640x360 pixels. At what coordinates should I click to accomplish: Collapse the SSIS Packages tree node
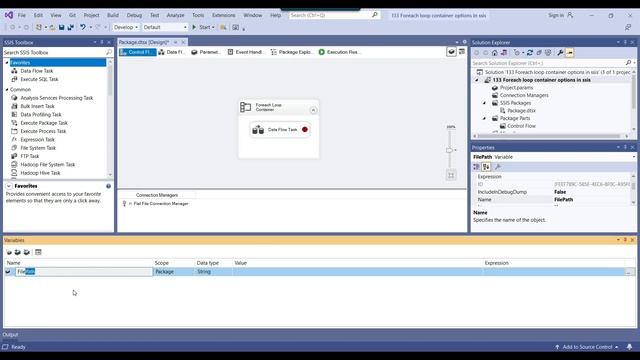(x=484, y=103)
